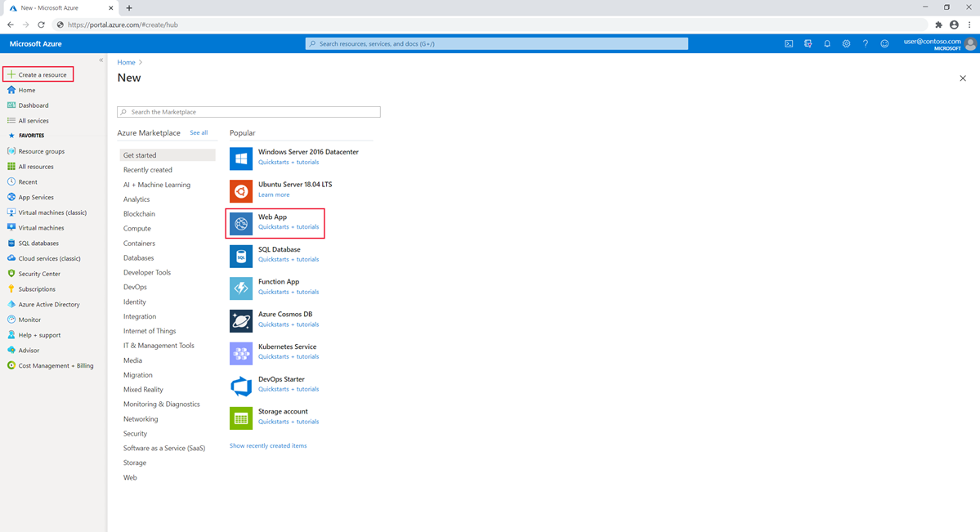The width and height of the screenshot is (980, 532).
Task: Select Internet of Things category
Action: [150, 331]
